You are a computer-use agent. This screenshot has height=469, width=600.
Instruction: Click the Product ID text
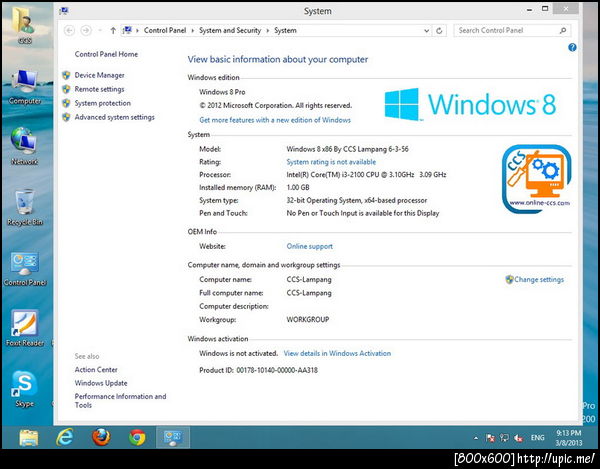258,370
